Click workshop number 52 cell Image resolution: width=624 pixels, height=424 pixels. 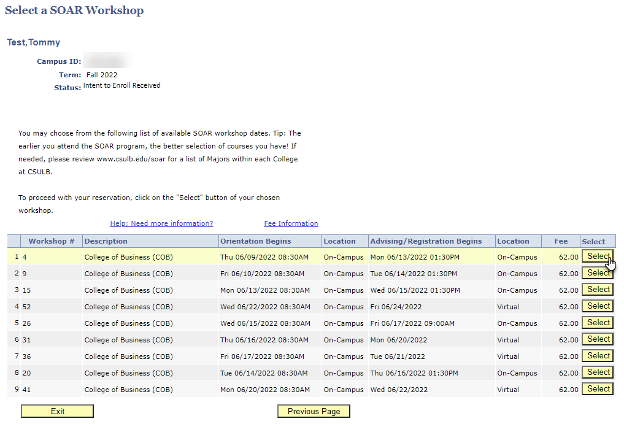point(51,307)
